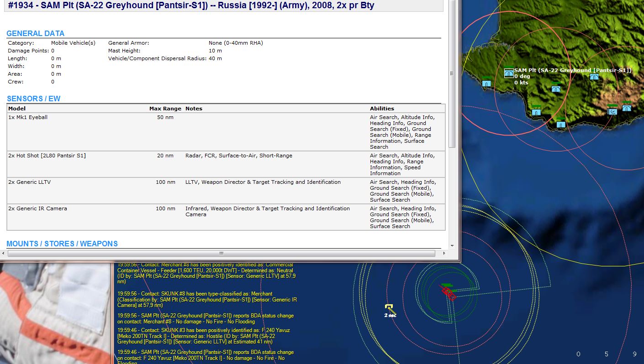Click the 20 nm max range value
The width and height of the screenshot is (644, 364).
tap(165, 156)
